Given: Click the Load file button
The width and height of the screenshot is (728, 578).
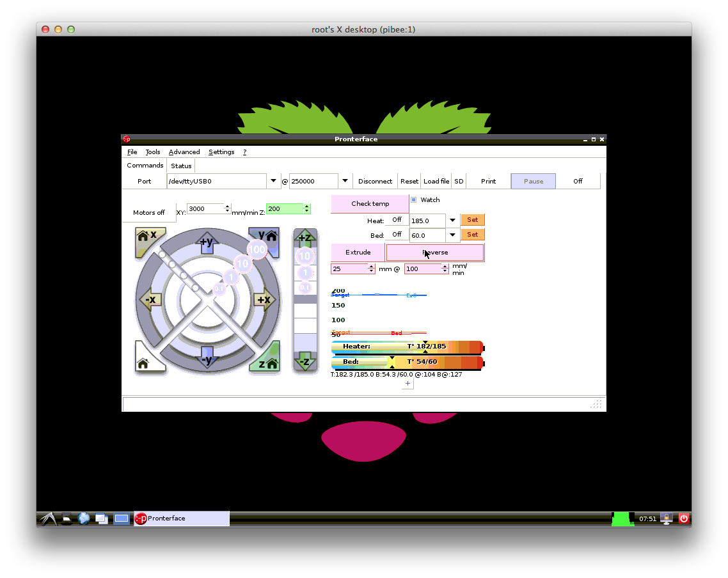Looking at the screenshot, I should [436, 181].
